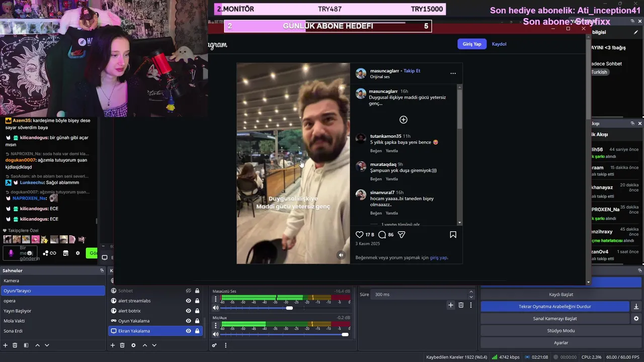Select the Oyun/Tarayıcı scene

[x=53, y=291]
